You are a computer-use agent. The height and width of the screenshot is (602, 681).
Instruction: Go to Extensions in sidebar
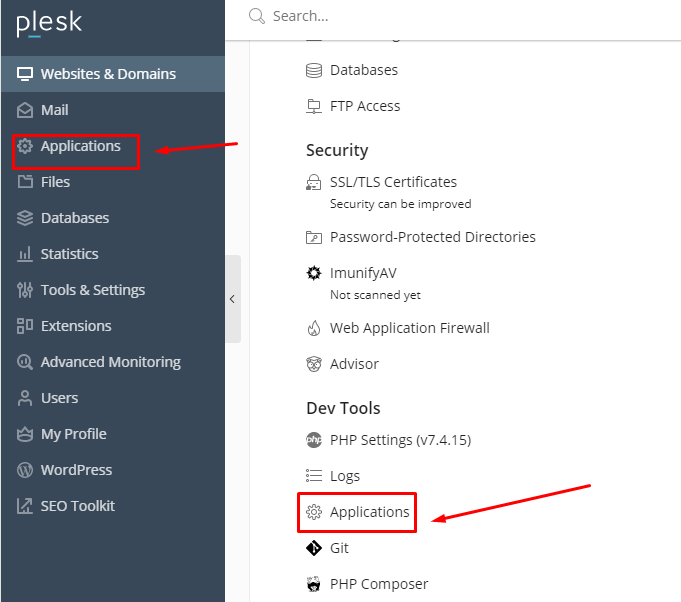coord(113,326)
